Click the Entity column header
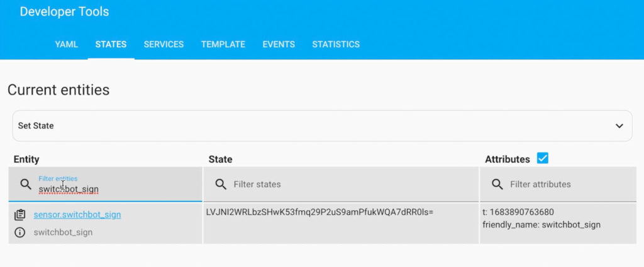The width and height of the screenshot is (644, 267). coord(26,159)
